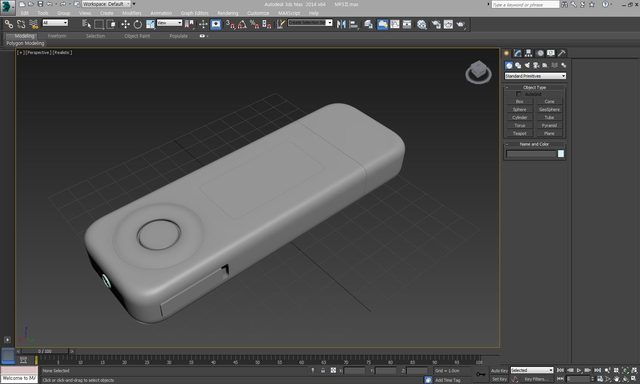Open the Curve Editor icon
The height and width of the screenshot is (384, 640).
point(395,24)
